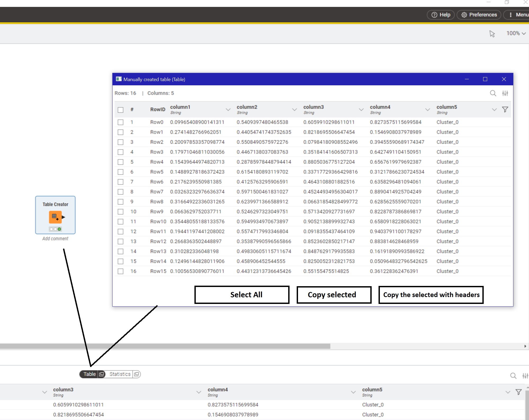
Task: Expand column3 header dropdown in popup
Action: [x=361, y=109]
